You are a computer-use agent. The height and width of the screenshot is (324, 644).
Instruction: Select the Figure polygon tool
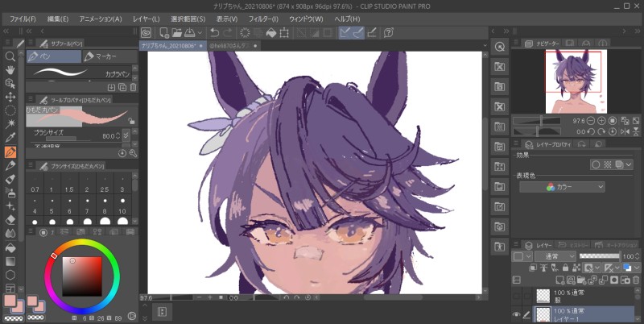[x=10, y=275]
